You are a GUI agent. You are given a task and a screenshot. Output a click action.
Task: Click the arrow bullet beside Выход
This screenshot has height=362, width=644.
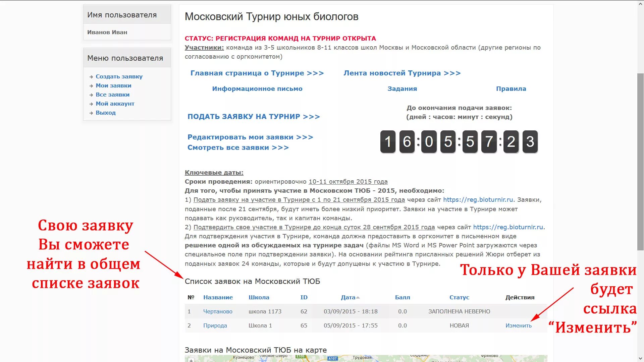[91, 113]
